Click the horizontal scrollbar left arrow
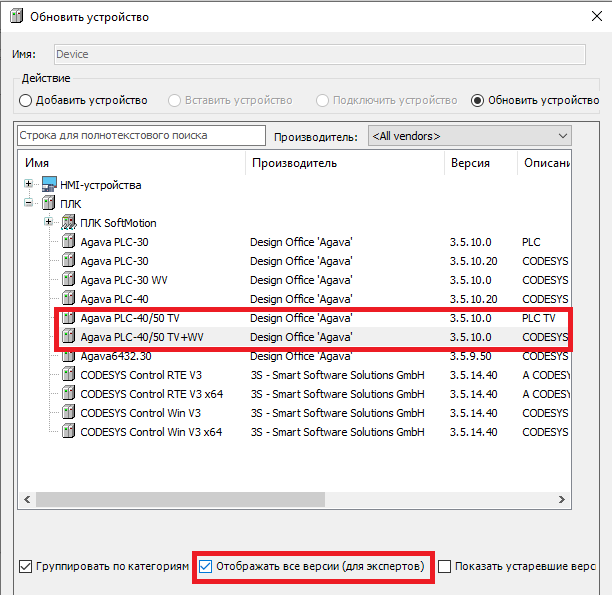 click(27, 499)
